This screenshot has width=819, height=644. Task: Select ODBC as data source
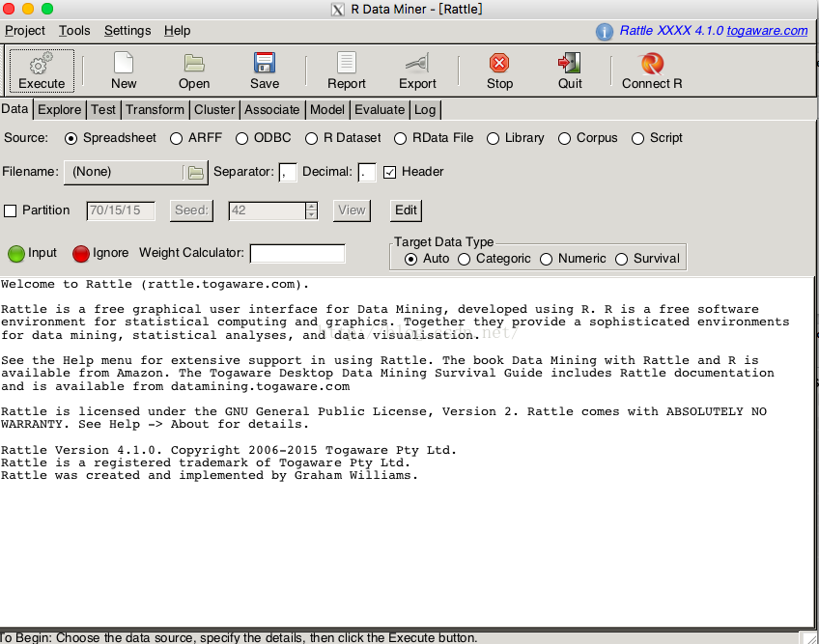coord(241,138)
